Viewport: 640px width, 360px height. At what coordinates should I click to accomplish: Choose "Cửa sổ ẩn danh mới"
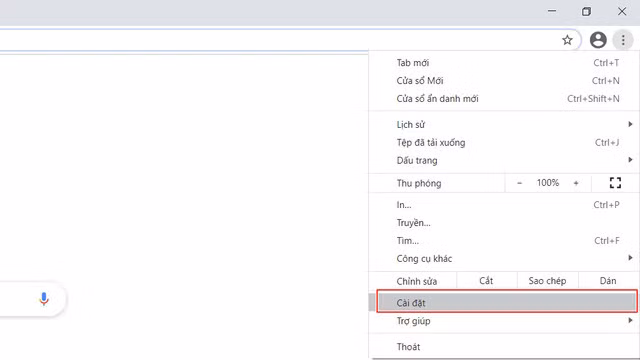click(x=504, y=99)
